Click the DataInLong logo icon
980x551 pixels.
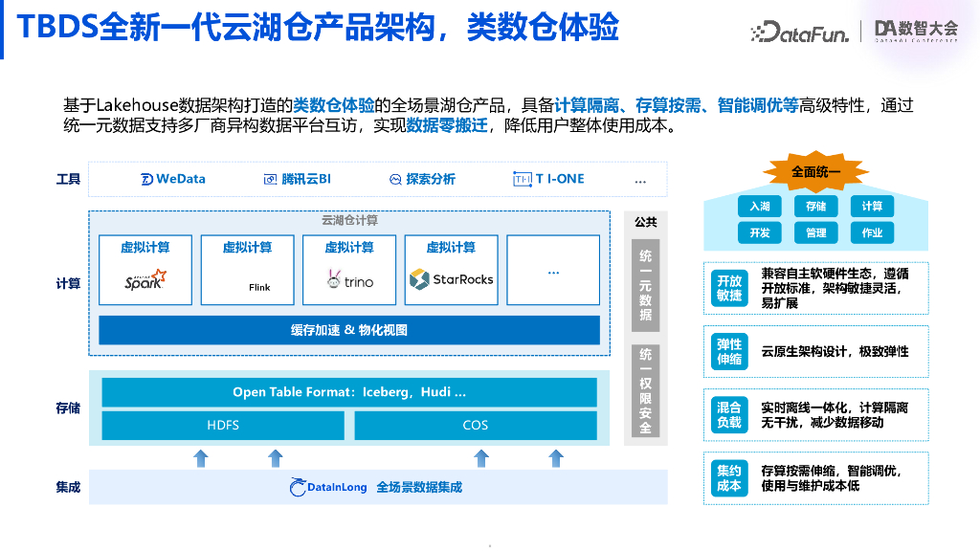(299, 487)
